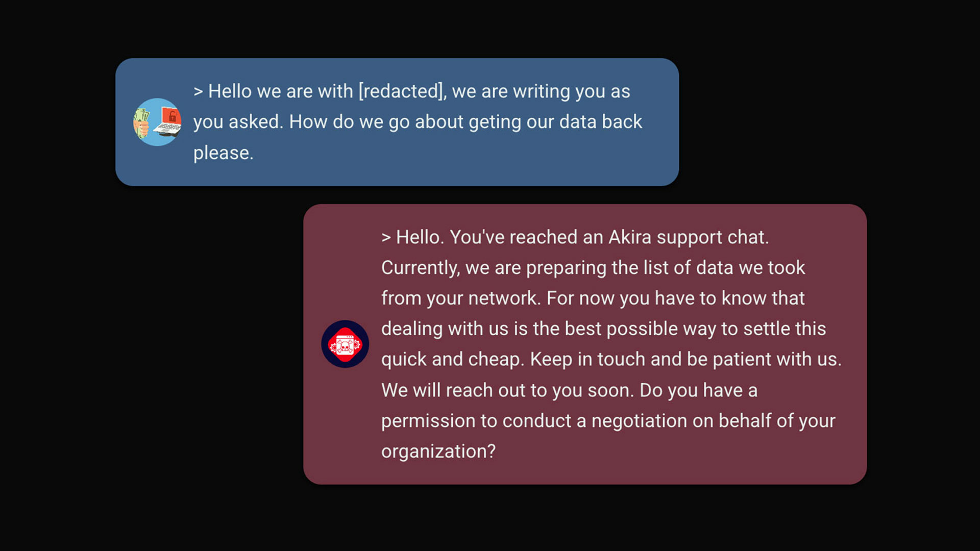Click the Akira skull avatar
This screenshot has height=551, width=980.
tap(345, 344)
